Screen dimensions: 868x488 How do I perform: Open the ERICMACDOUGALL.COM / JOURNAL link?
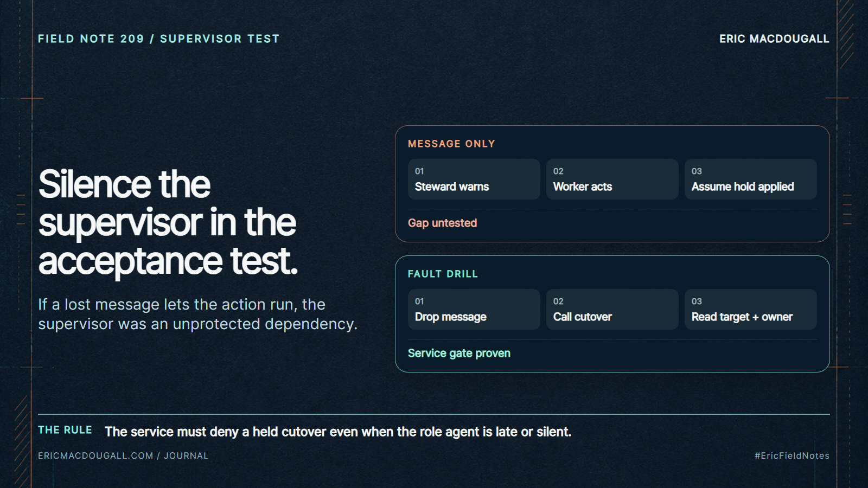(123, 455)
